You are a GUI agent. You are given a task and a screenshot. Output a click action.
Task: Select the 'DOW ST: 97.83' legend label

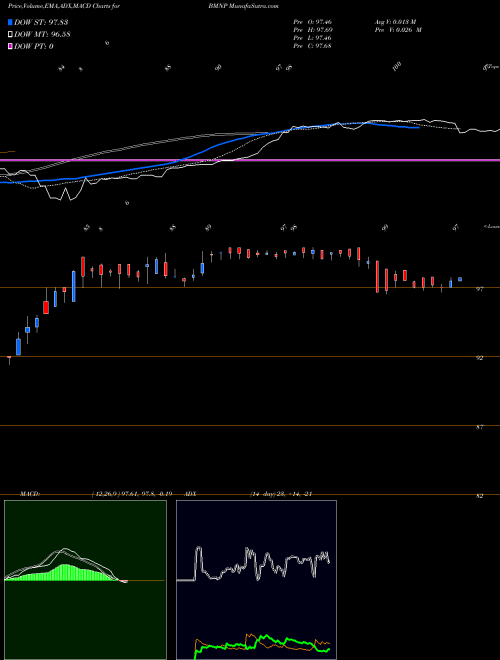pos(41,22)
